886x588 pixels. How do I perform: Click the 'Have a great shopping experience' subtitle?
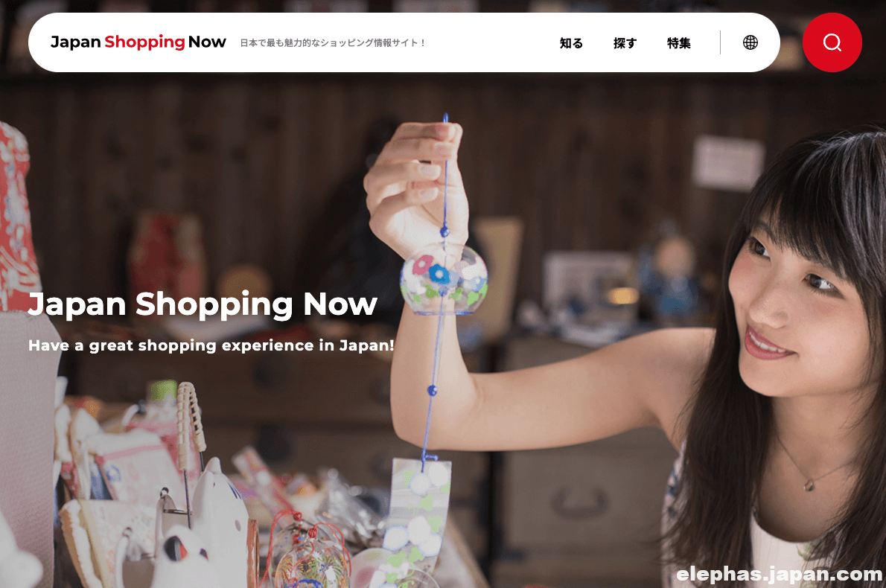(x=211, y=345)
